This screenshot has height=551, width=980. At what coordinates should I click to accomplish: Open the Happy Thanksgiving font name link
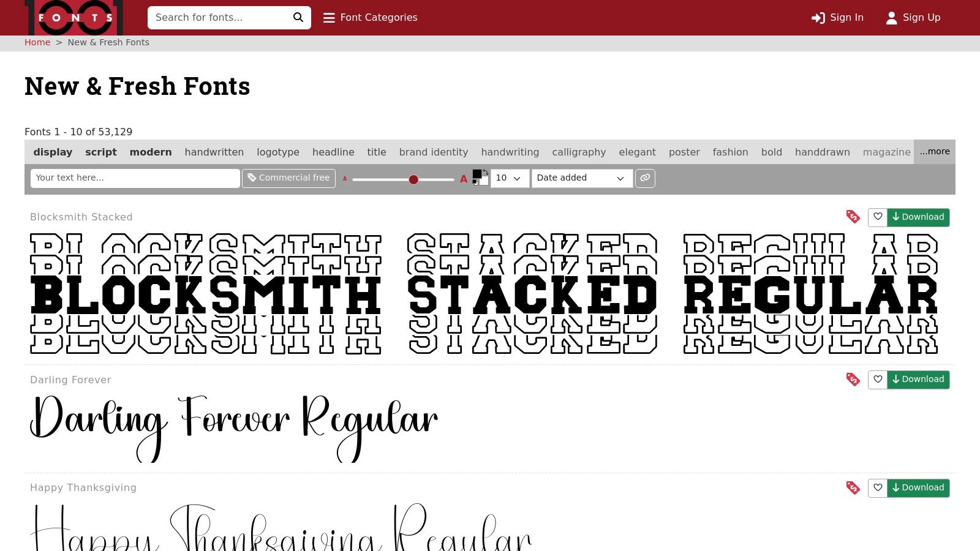[83, 488]
